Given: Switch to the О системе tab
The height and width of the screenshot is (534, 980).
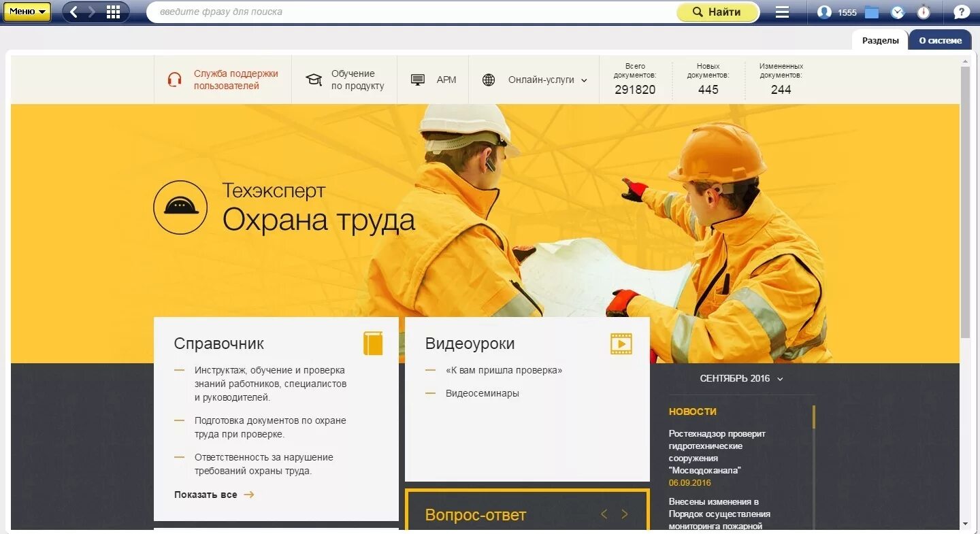Looking at the screenshot, I should (x=941, y=40).
